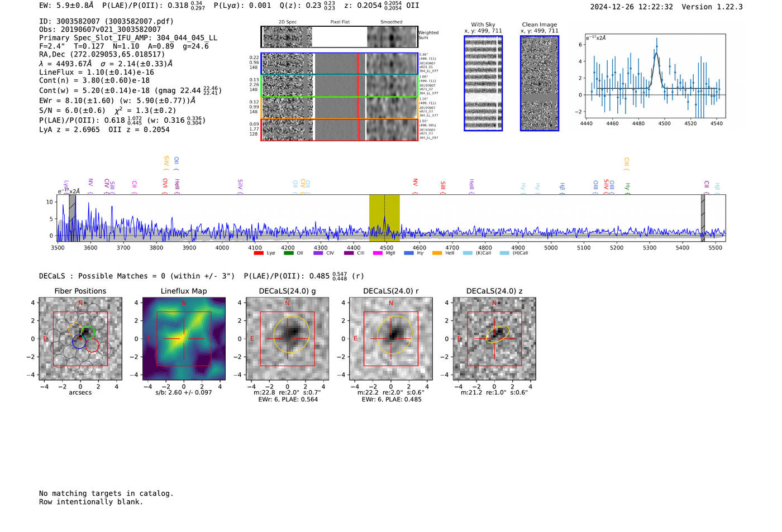This screenshot has width=782, height=532.
Task: Select the red-bordered 2D spectrum row
Action: [340, 130]
